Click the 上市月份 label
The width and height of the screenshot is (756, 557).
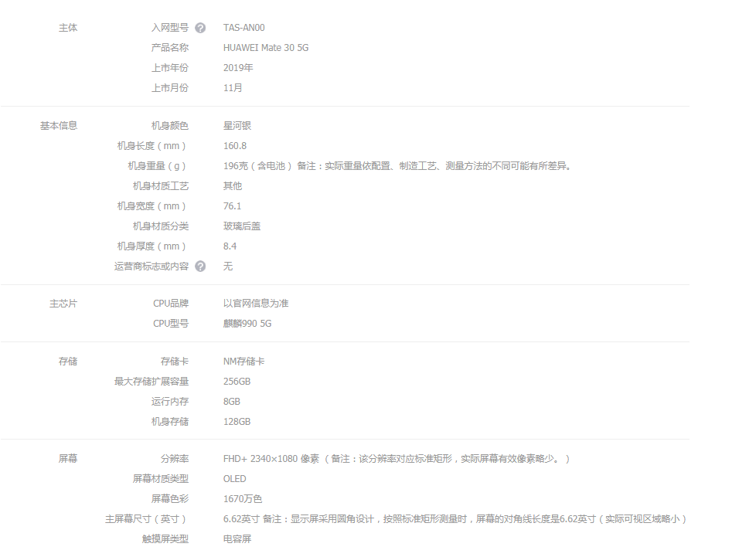(x=170, y=88)
